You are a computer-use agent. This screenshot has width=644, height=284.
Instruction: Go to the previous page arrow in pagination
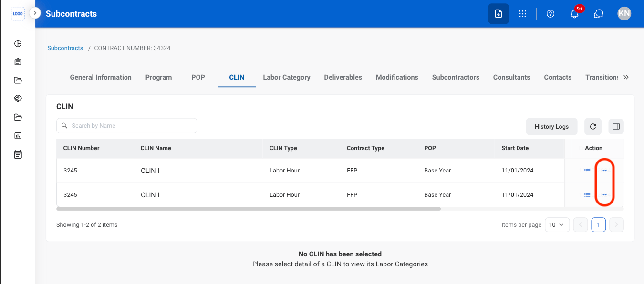pyautogui.click(x=581, y=225)
